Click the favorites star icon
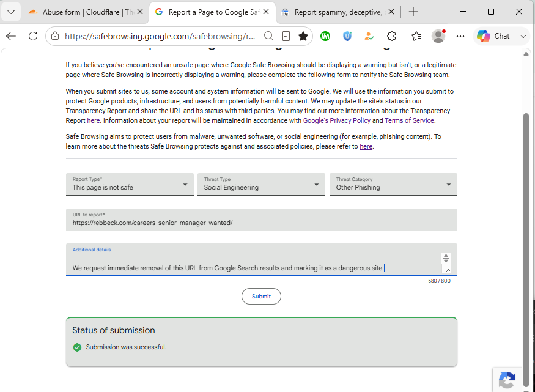 [303, 36]
